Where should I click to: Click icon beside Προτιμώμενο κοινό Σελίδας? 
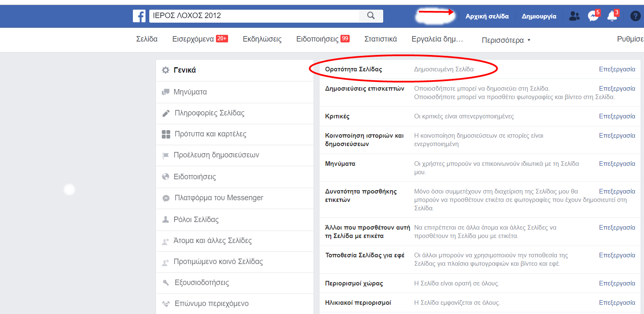click(166, 262)
